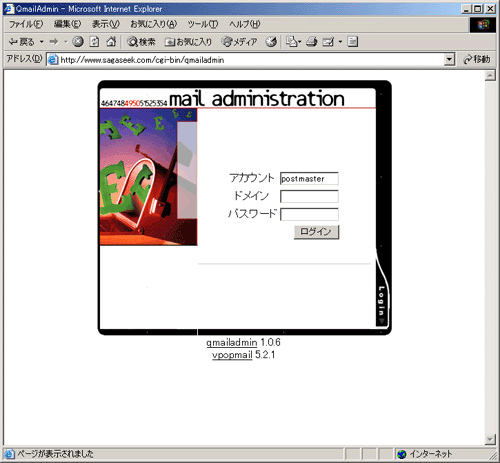
Task: Go to Home page icon
Action: tap(111, 42)
